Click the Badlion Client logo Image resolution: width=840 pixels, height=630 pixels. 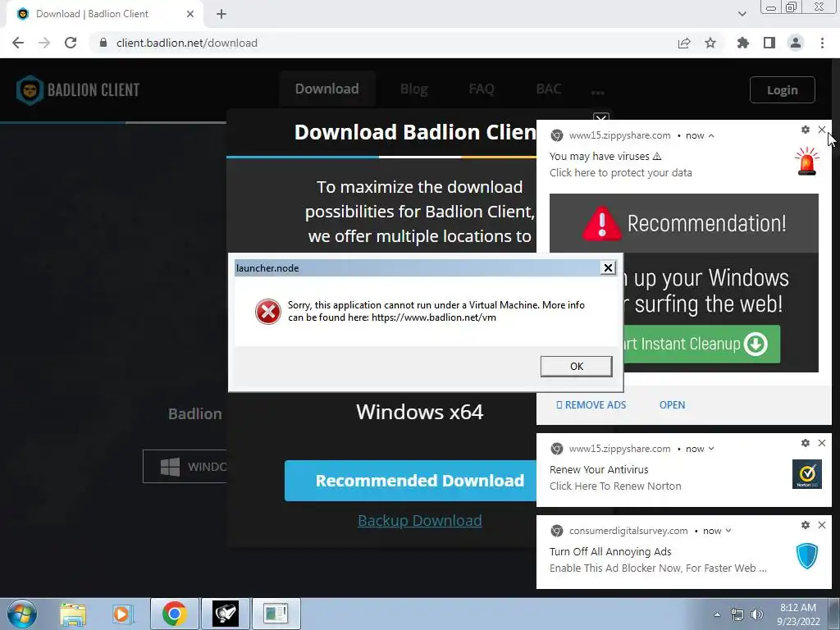[x=78, y=90]
